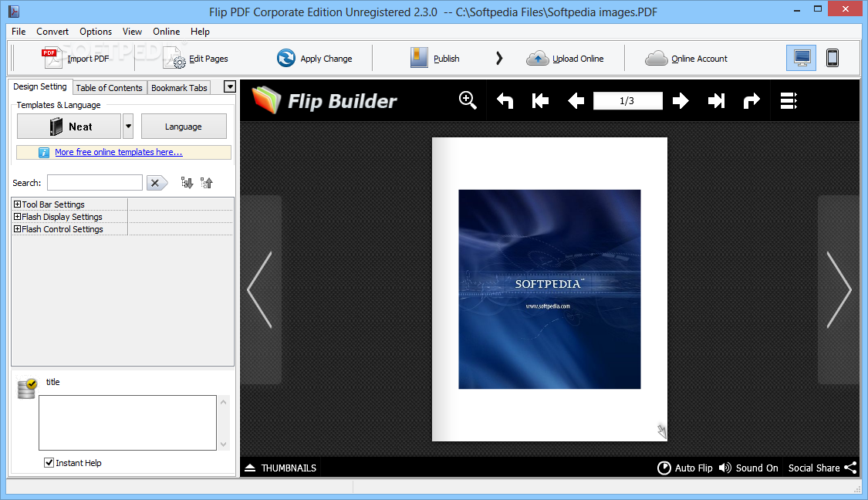Click the zoom in magnifier icon
868x500 pixels.
(x=468, y=101)
